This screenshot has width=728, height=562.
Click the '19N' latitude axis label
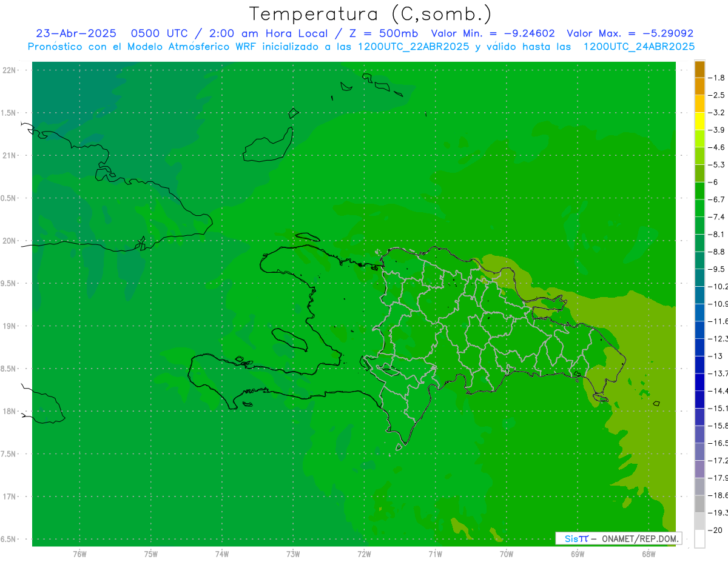click(9, 326)
